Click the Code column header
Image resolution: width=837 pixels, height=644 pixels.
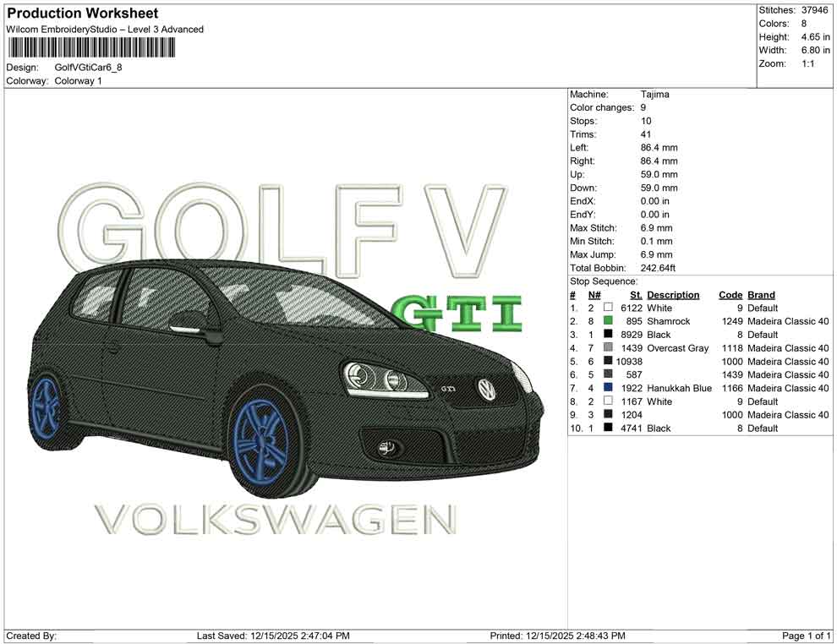tap(730, 294)
